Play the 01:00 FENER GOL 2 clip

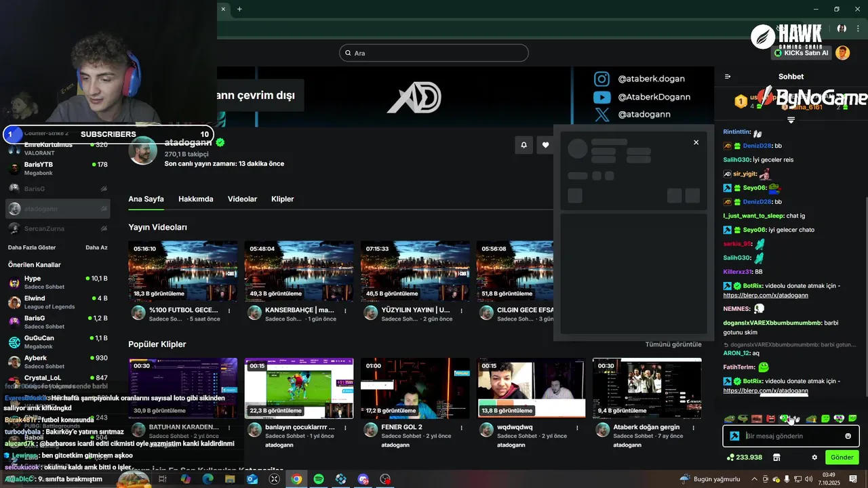415,388
